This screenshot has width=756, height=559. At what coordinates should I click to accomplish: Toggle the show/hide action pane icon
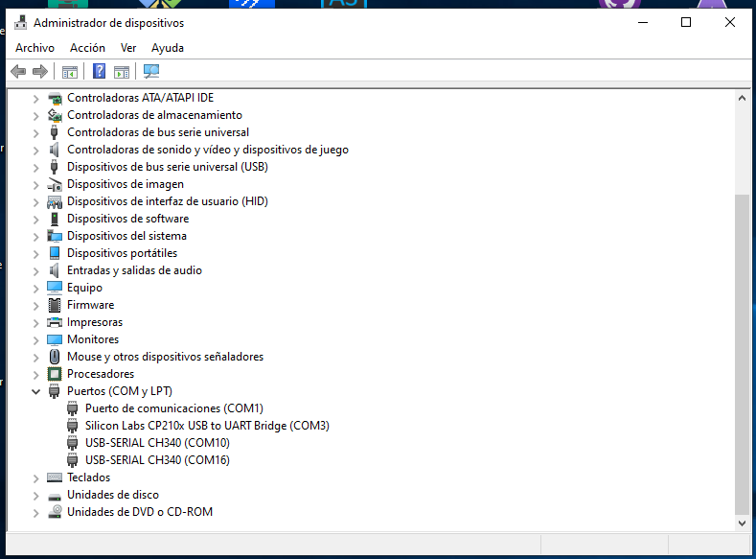pyautogui.click(x=122, y=71)
